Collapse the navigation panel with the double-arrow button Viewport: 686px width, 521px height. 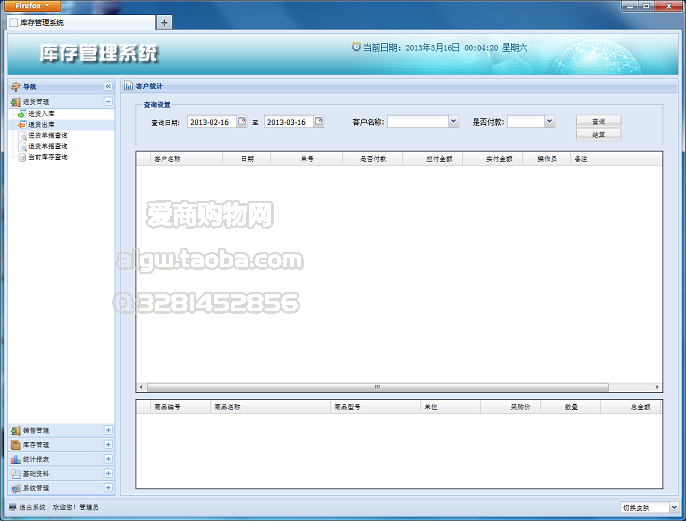click(108, 87)
